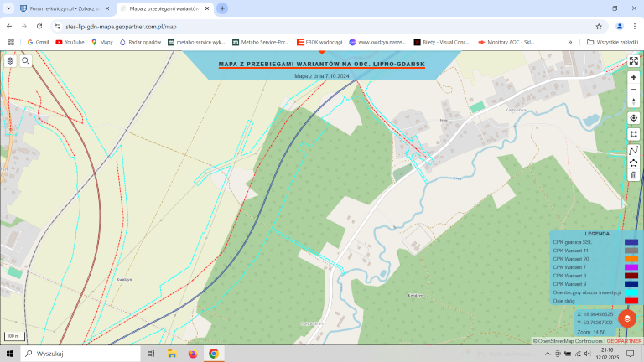
Task: Zoom out on the map
Action: click(x=634, y=89)
